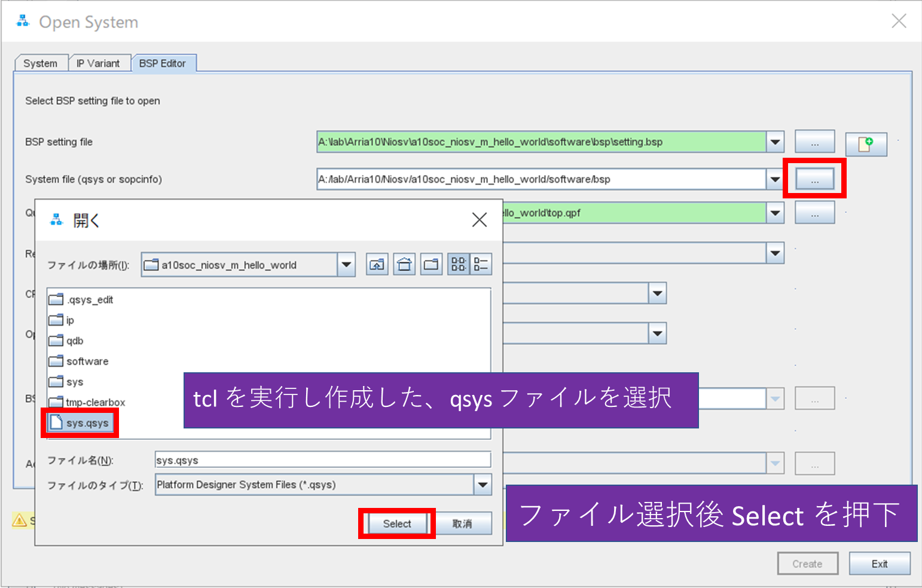This screenshot has width=922, height=588.
Task: Open the ファイルの場所 folder dropdown
Action: pyautogui.click(x=346, y=265)
